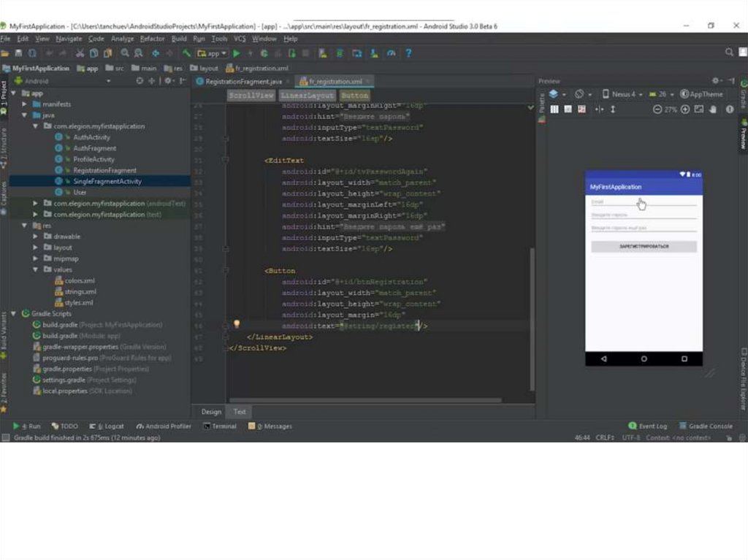Open the app run configuration dropdown
Viewport: 748px width, 560px height.
[213, 53]
